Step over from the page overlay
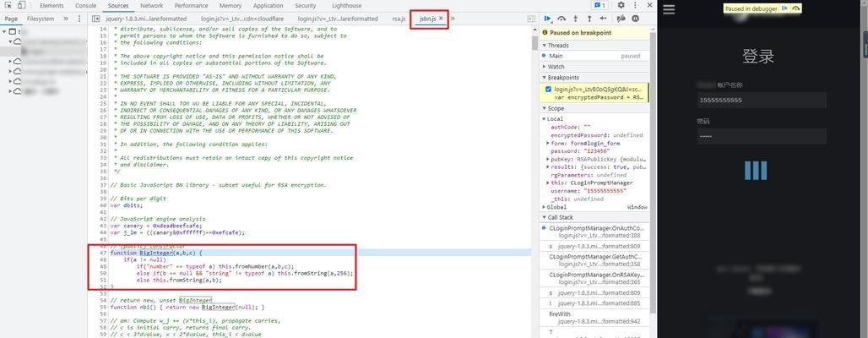This screenshot has height=338, width=868. pyautogui.click(x=796, y=8)
